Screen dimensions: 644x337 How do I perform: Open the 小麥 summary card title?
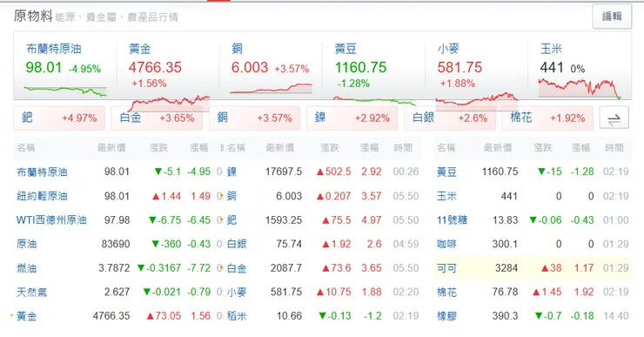click(448, 49)
